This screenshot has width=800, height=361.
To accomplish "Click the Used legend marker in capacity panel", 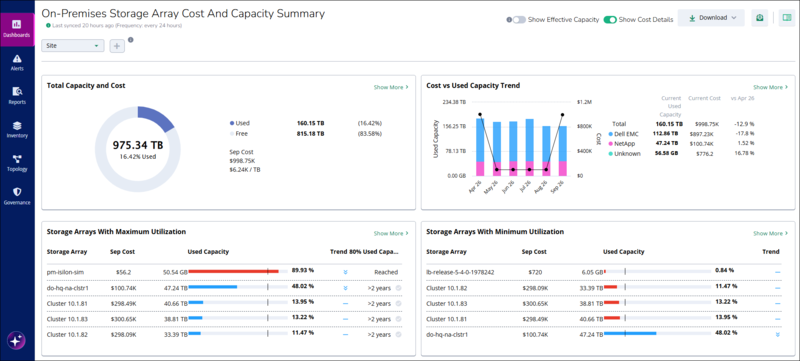I will coord(232,123).
